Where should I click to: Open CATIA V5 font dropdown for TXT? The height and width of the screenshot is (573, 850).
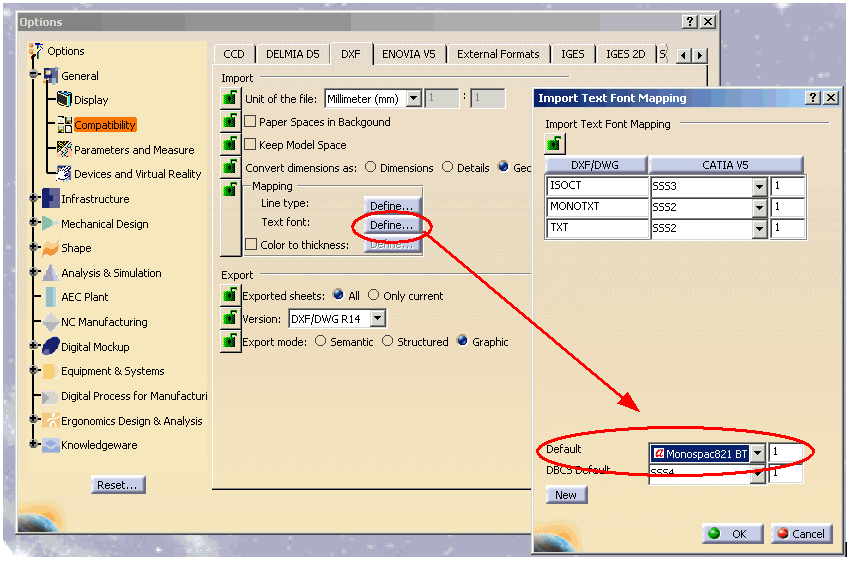[759, 229]
